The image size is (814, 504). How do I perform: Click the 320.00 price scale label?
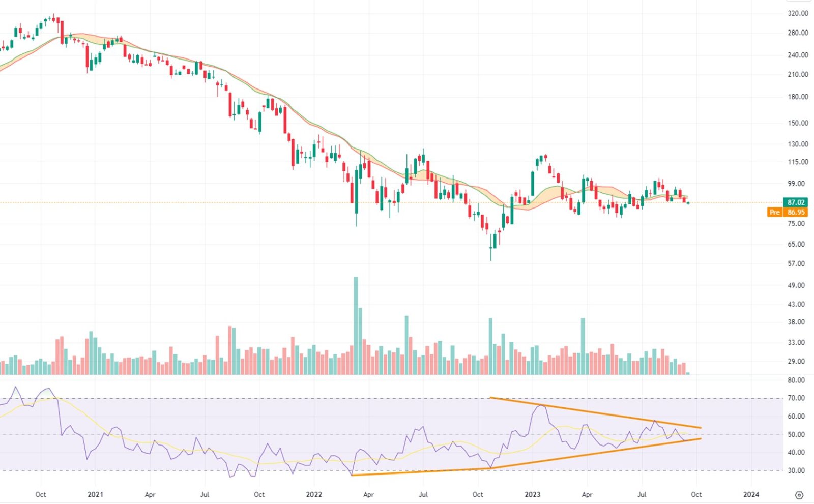coord(798,13)
